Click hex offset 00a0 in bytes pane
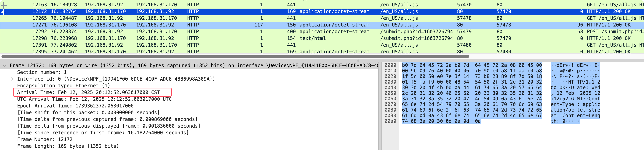The height and width of the screenshot is (150, 644). pos(390,121)
